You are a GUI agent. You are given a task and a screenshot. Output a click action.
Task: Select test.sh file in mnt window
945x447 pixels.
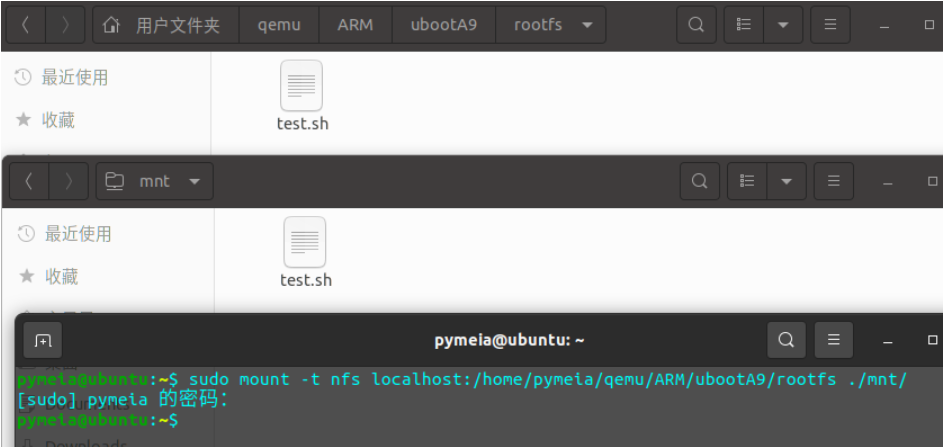[306, 252]
